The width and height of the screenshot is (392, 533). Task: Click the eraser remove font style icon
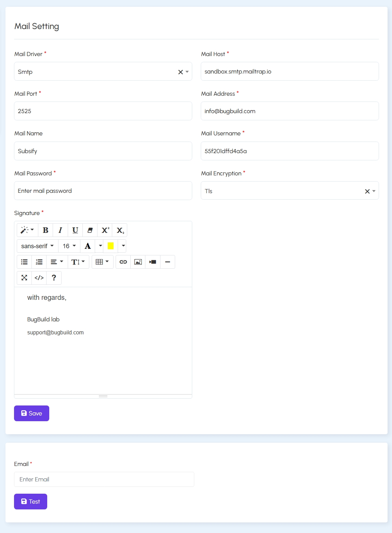click(90, 230)
